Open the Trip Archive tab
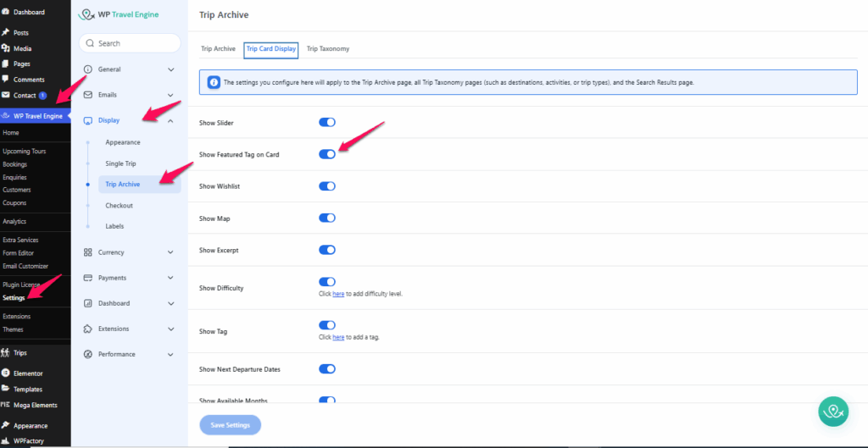 (x=218, y=49)
